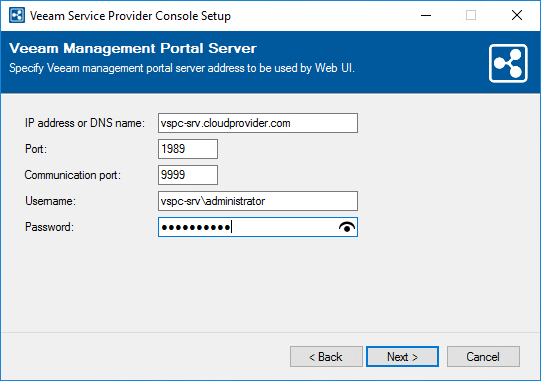541x381 pixels.
Task: Proceed with the Next button
Action: pos(402,356)
